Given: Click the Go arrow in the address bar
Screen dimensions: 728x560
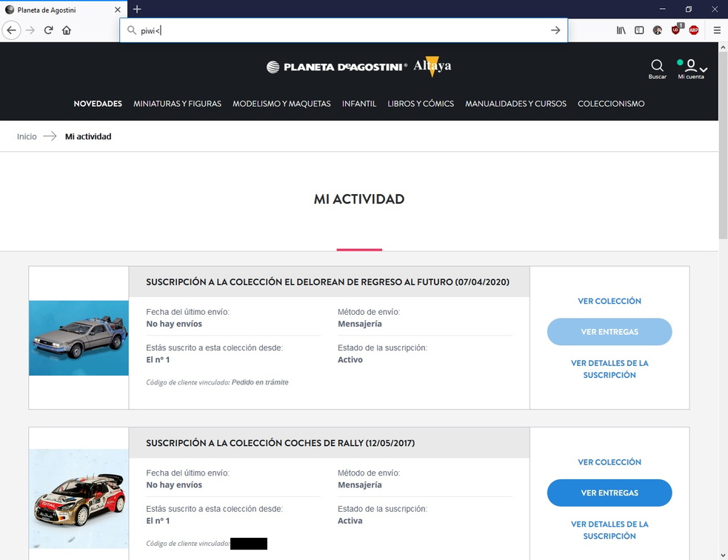Looking at the screenshot, I should 555,30.
